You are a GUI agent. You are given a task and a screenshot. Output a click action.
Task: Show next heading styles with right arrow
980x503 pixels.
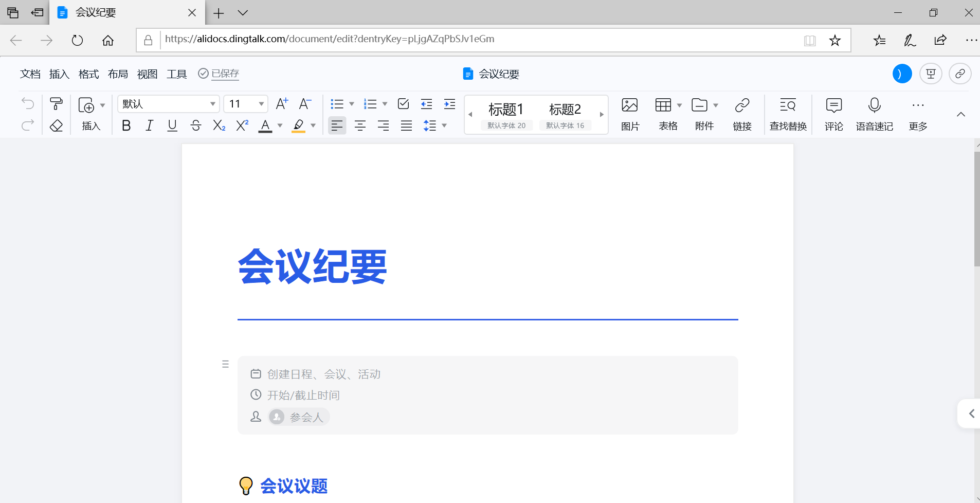tap(602, 115)
